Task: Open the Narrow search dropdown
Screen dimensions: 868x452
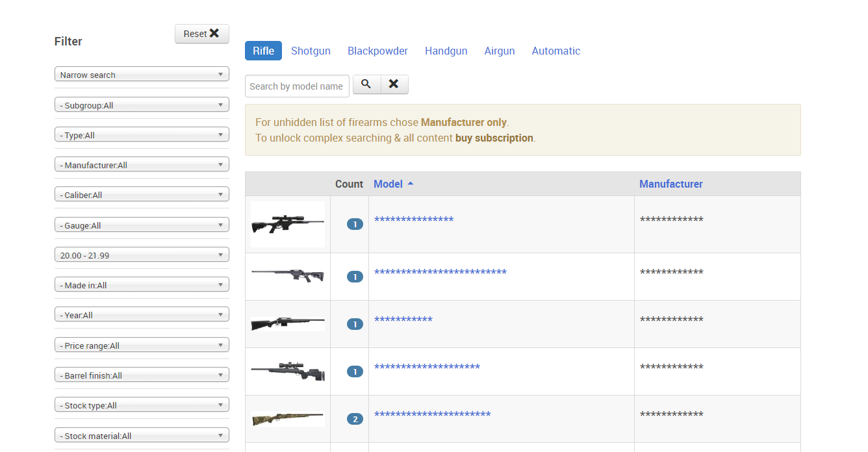Action: [142, 74]
